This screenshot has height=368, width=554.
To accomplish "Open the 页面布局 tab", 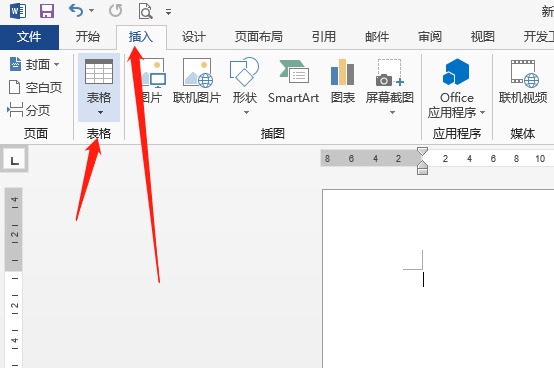I will point(259,37).
